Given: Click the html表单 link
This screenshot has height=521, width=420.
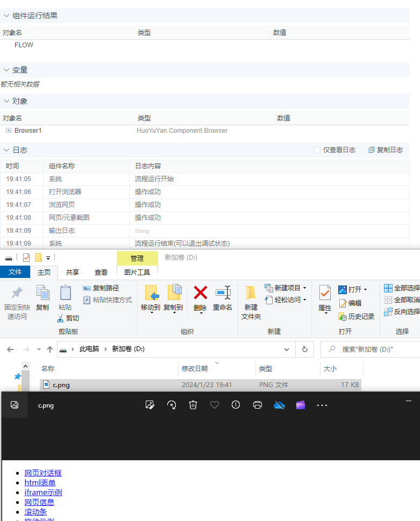Looking at the screenshot, I should tap(40, 483).
